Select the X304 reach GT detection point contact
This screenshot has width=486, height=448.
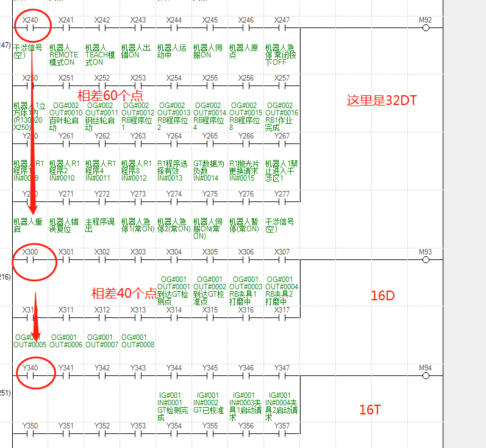coord(174,260)
